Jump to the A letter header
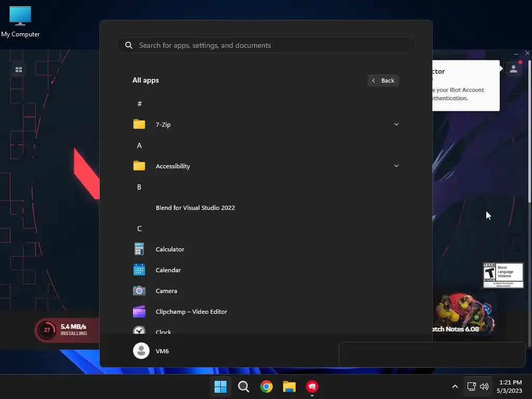The image size is (532, 399). [139, 145]
